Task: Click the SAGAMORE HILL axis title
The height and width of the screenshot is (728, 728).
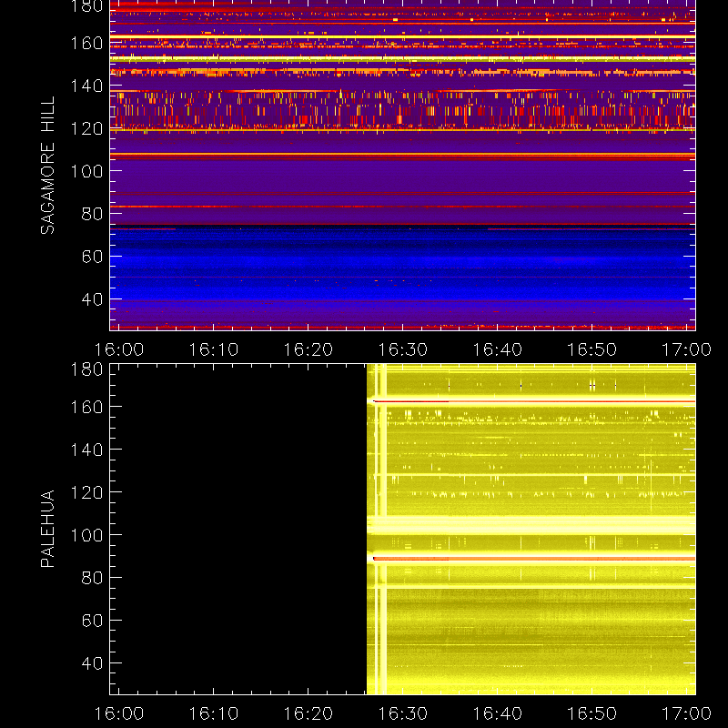Action: [x=47, y=166]
